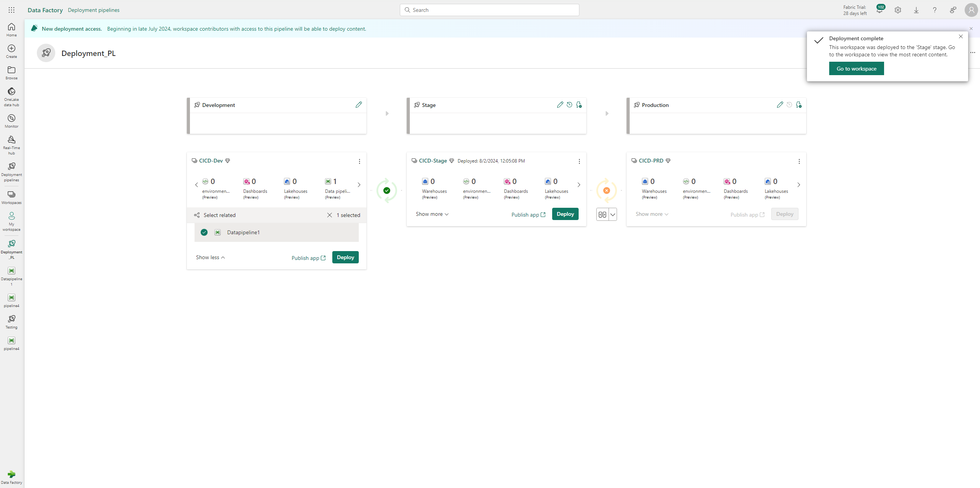Open compare dropdown arrow
Viewport: 980px width, 488px height.
coord(613,215)
